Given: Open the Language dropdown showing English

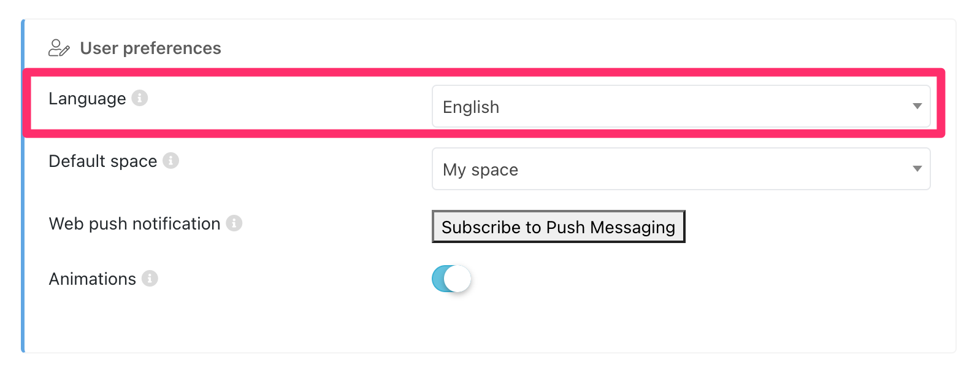Looking at the screenshot, I should tap(681, 106).
